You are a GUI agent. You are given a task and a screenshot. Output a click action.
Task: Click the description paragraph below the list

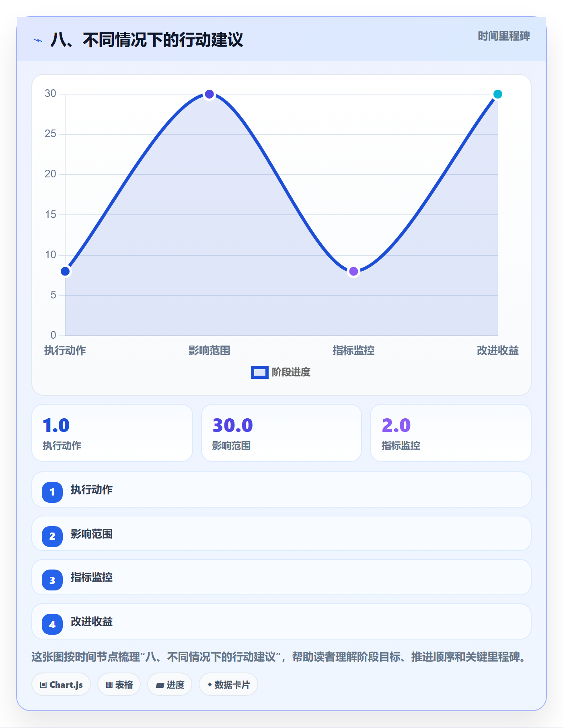pyautogui.click(x=279, y=657)
